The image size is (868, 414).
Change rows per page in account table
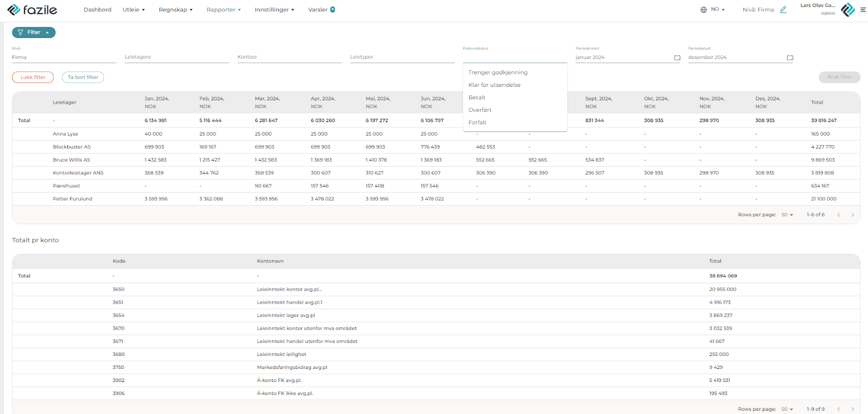tap(787, 409)
